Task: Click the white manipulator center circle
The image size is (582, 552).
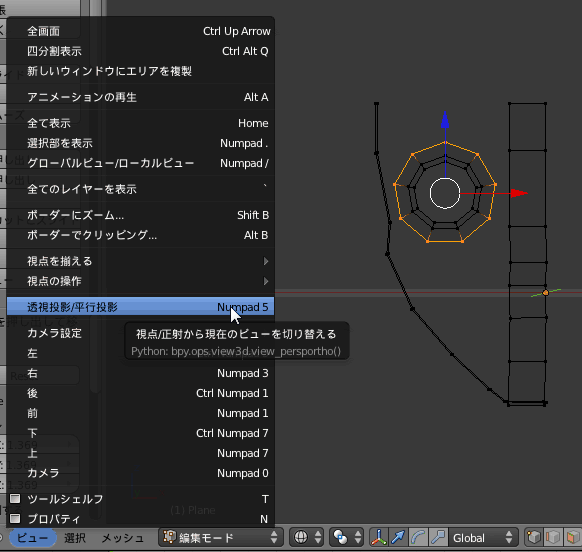Action: (445, 193)
